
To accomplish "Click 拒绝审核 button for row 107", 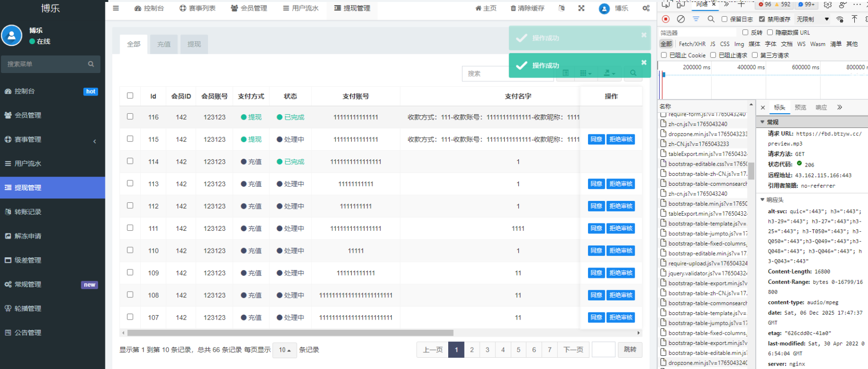I will [x=620, y=318].
